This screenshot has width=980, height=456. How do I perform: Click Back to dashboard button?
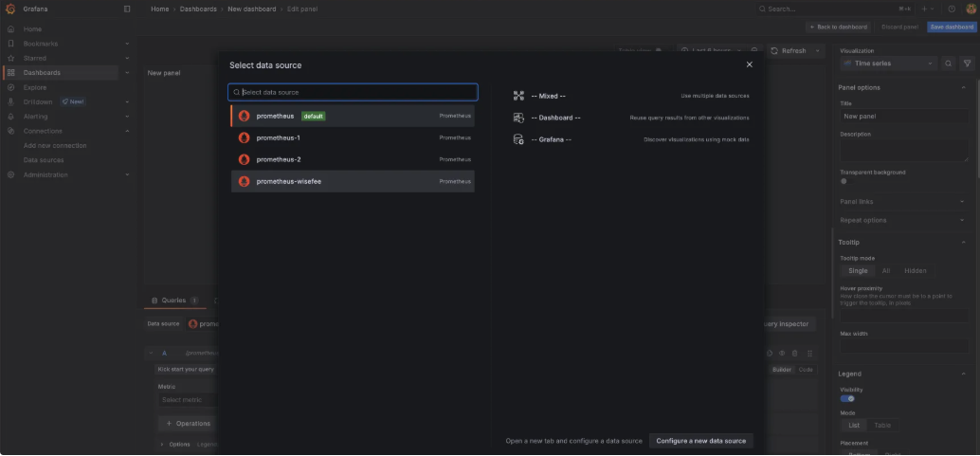[838, 27]
